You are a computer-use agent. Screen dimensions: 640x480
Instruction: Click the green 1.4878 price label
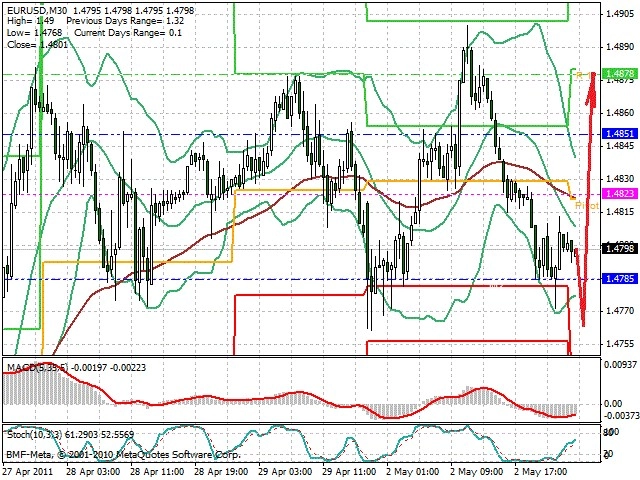click(x=620, y=73)
